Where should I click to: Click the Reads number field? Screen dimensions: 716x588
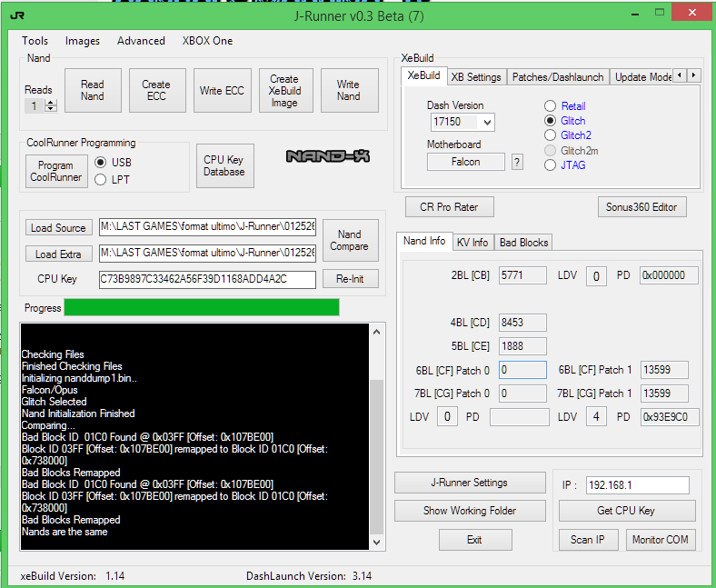click(x=35, y=106)
